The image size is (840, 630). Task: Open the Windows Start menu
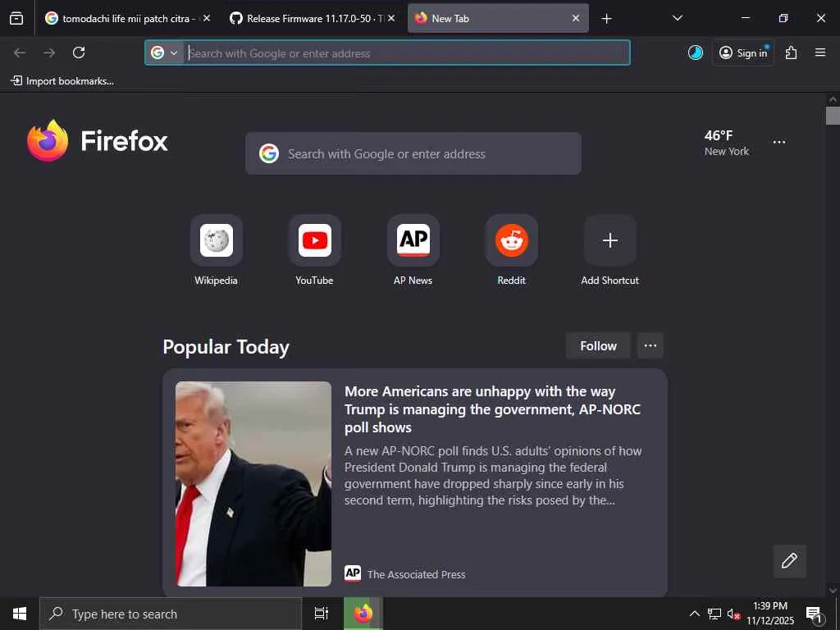pyautogui.click(x=20, y=614)
